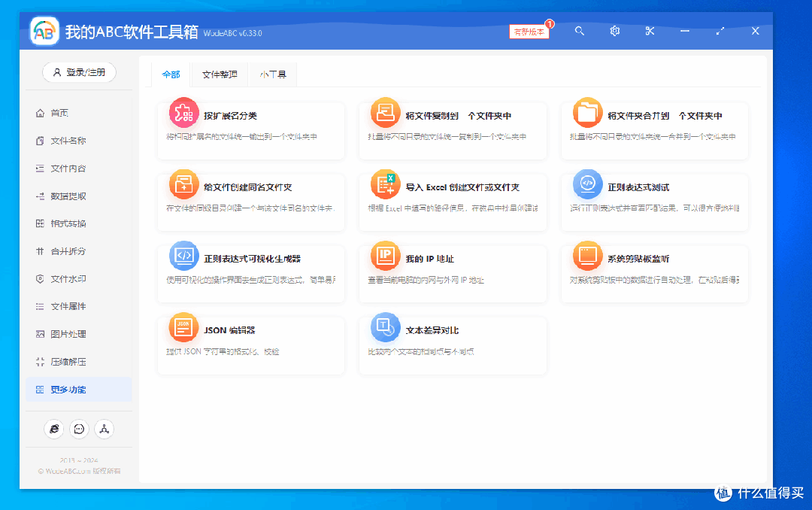Image resolution: width=812 pixels, height=510 pixels.
Task: Switch to the 文件整理 tab
Action: 220,74
